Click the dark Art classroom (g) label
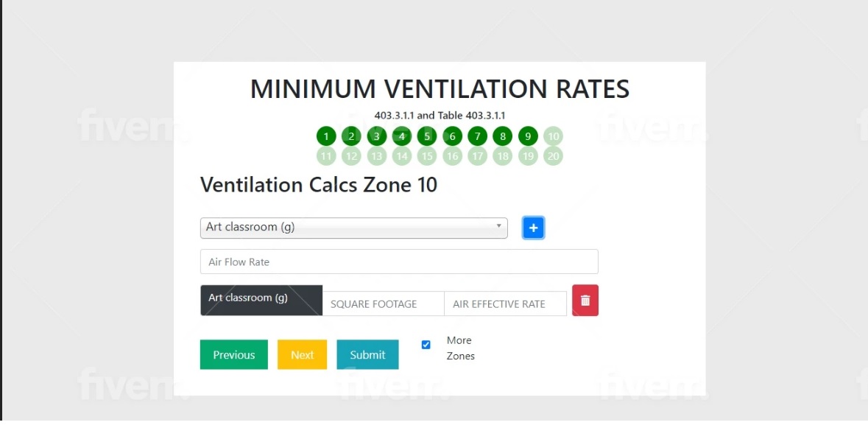The image size is (868, 425). [261, 301]
